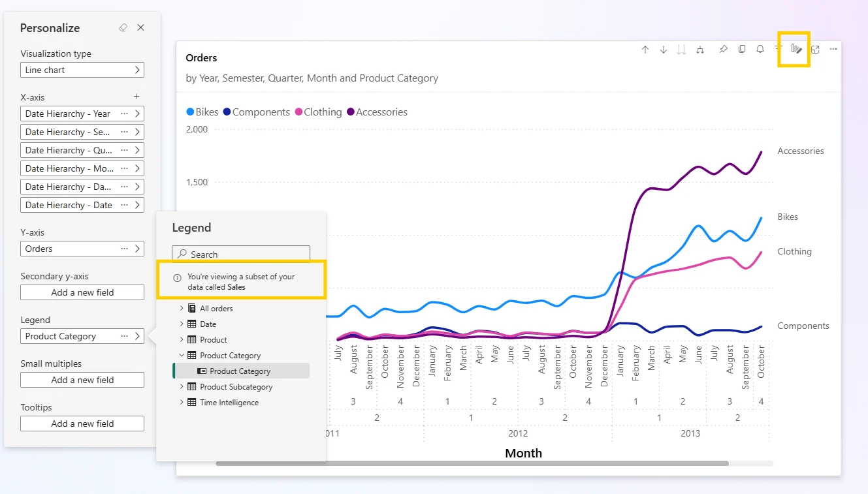Add a new field to Small multiples
Viewport: 868px width, 494px height.
tap(82, 380)
